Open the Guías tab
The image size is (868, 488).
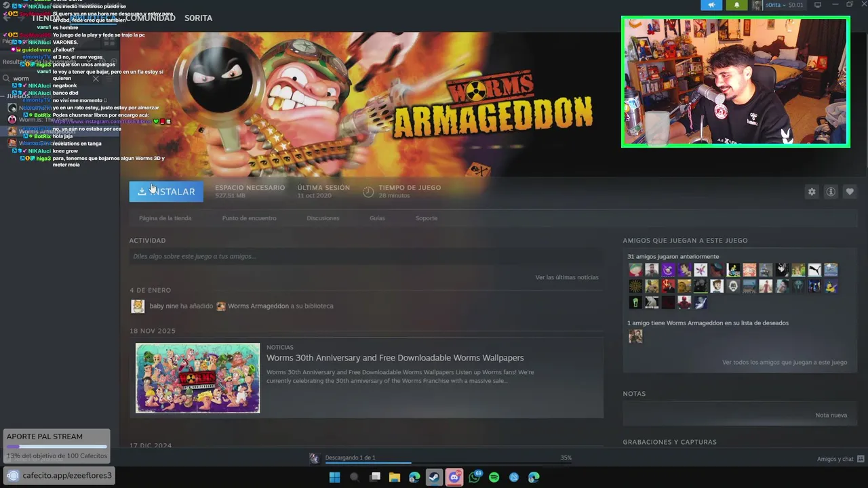pyautogui.click(x=377, y=218)
